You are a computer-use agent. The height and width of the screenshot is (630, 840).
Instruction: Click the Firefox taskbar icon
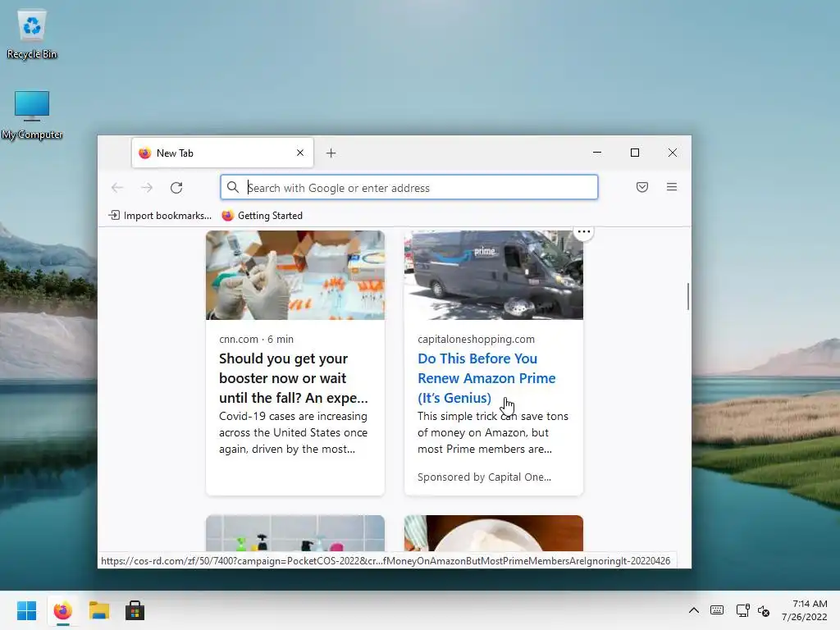tap(62, 610)
